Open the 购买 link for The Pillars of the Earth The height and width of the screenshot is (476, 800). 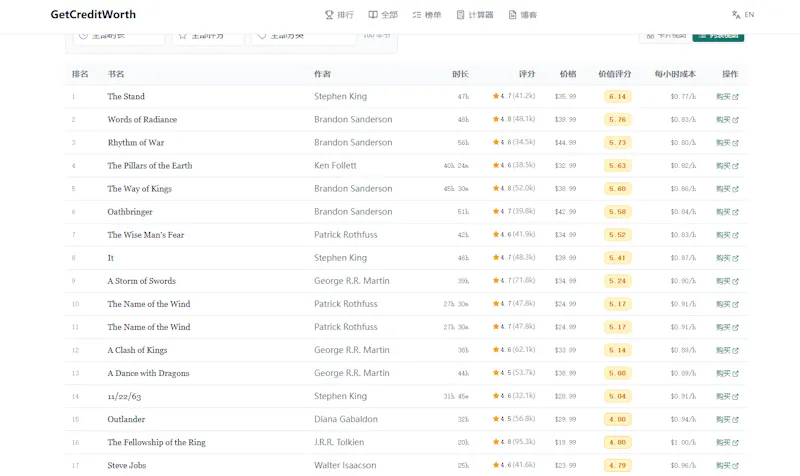pos(727,166)
